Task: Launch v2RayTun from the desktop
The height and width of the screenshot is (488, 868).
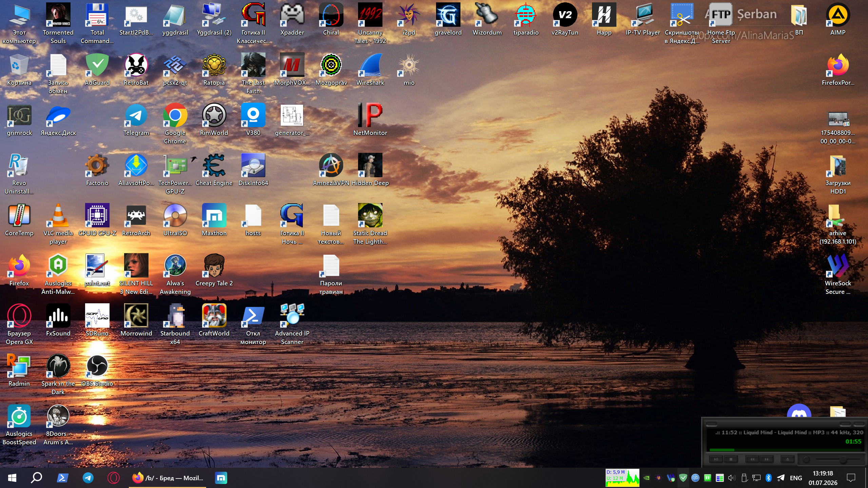Action: [x=565, y=20]
